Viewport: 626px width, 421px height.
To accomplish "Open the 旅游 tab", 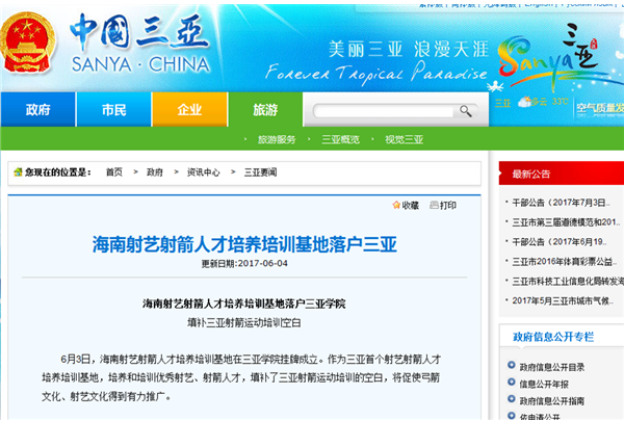I will pos(265,109).
